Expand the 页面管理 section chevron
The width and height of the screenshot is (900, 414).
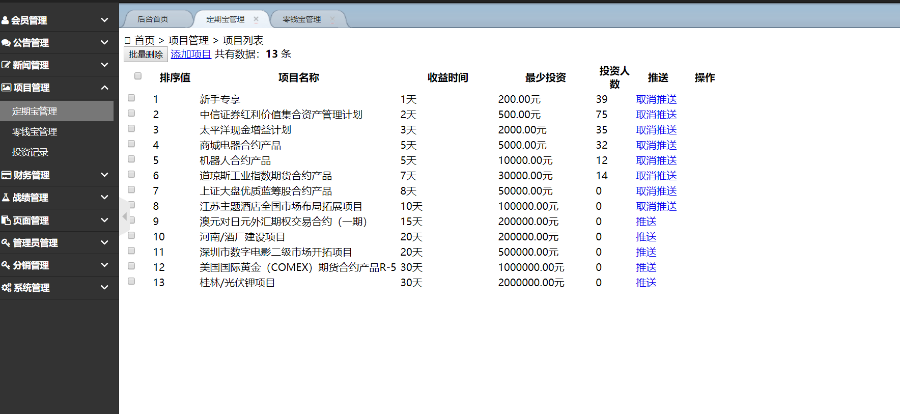point(105,220)
